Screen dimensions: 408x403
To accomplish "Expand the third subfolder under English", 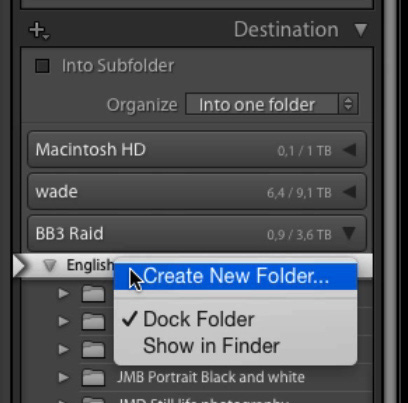I will (x=63, y=349).
